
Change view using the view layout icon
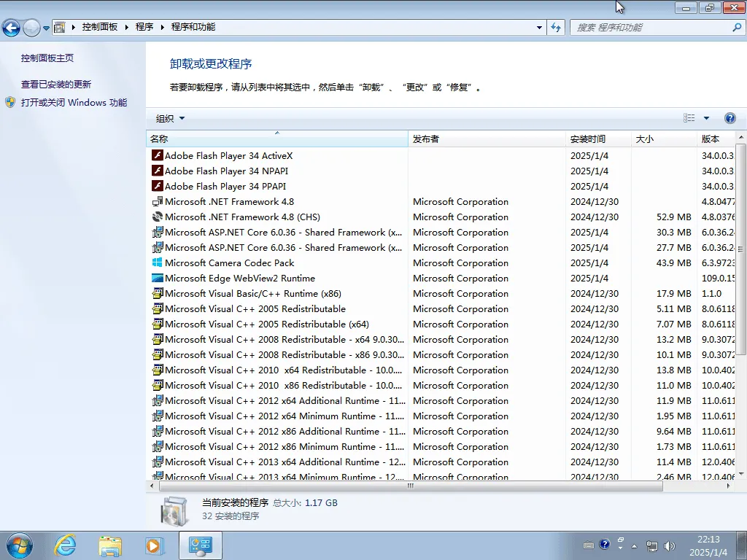(x=689, y=117)
